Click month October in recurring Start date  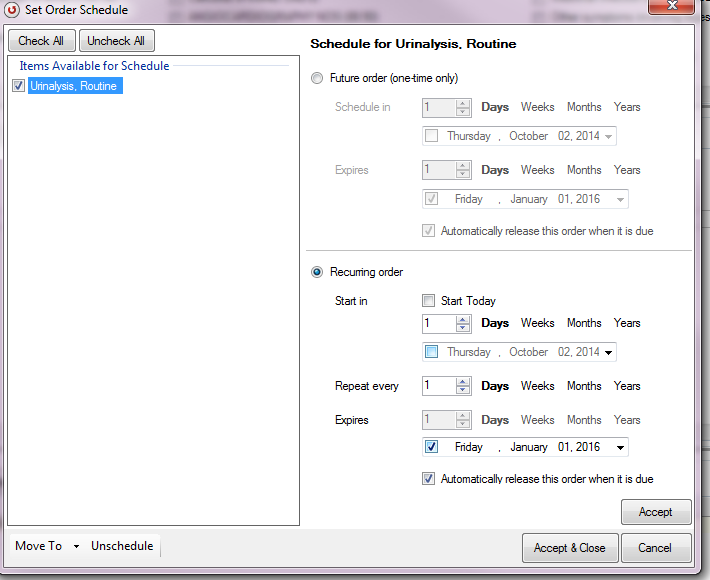pyautogui.click(x=528, y=352)
